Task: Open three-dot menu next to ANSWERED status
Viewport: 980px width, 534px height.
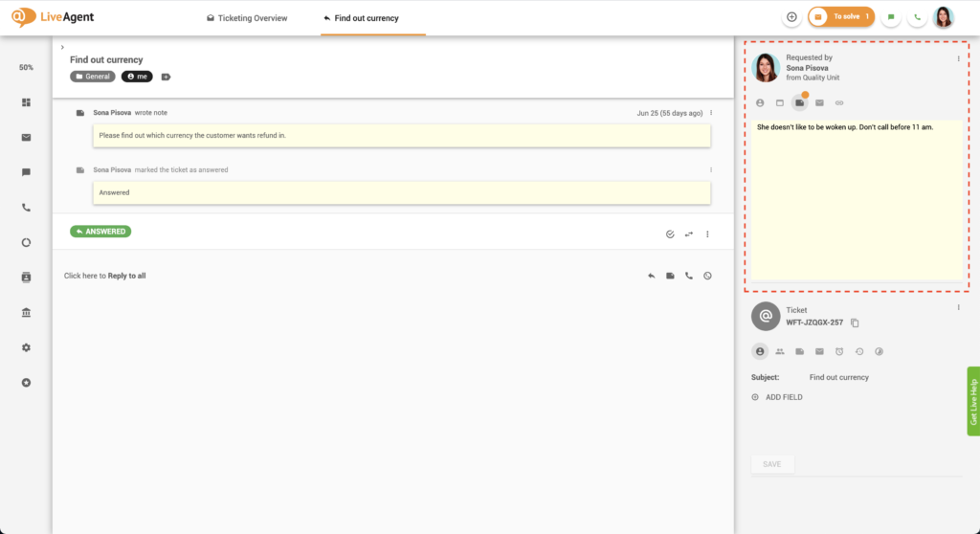Action: click(x=707, y=234)
